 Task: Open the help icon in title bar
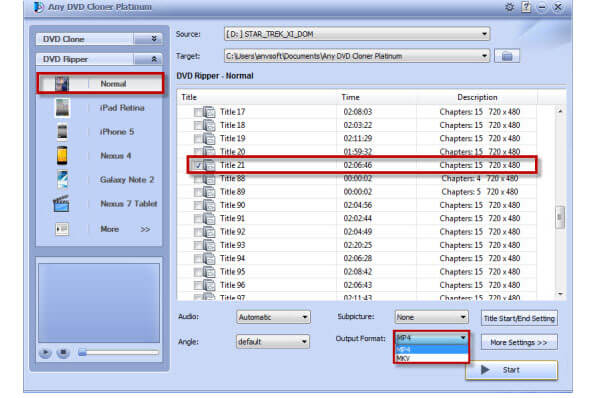[x=526, y=7]
